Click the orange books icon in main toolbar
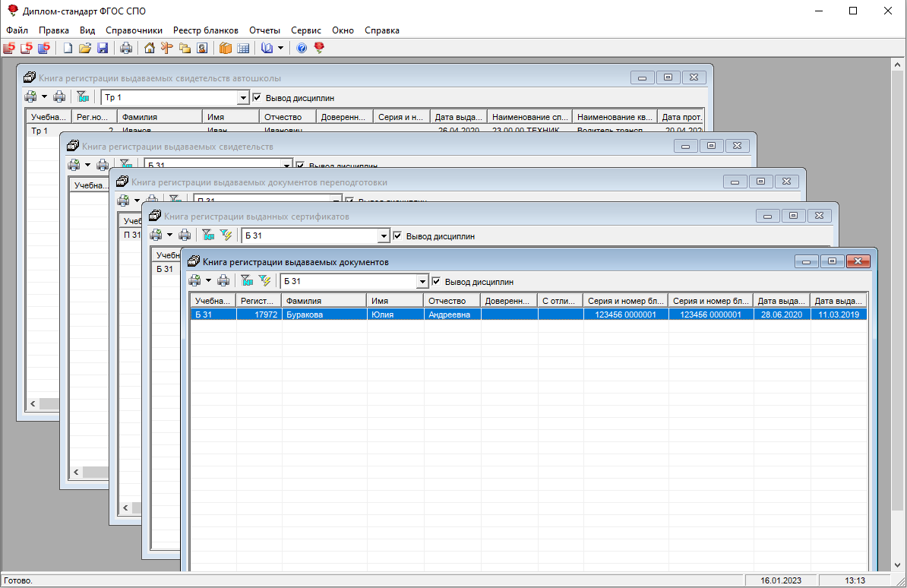This screenshot has height=588, width=907. click(226, 49)
